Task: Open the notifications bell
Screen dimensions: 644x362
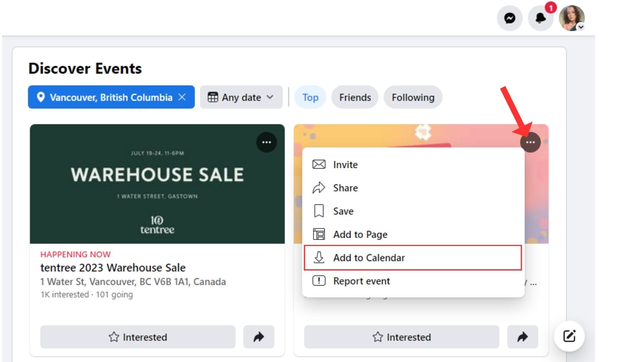Action: [540, 18]
